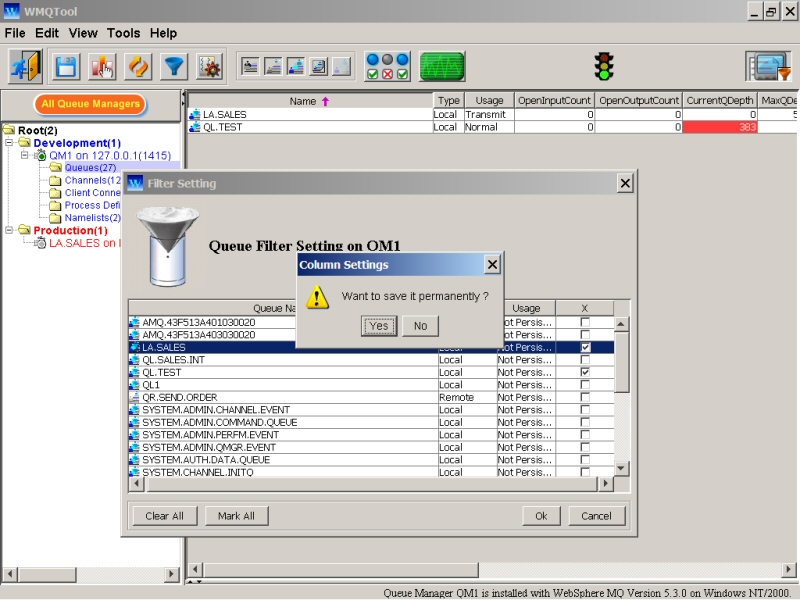Click the blue funnel filter toolbar icon
The image size is (800, 600).
(x=174, y=67)
